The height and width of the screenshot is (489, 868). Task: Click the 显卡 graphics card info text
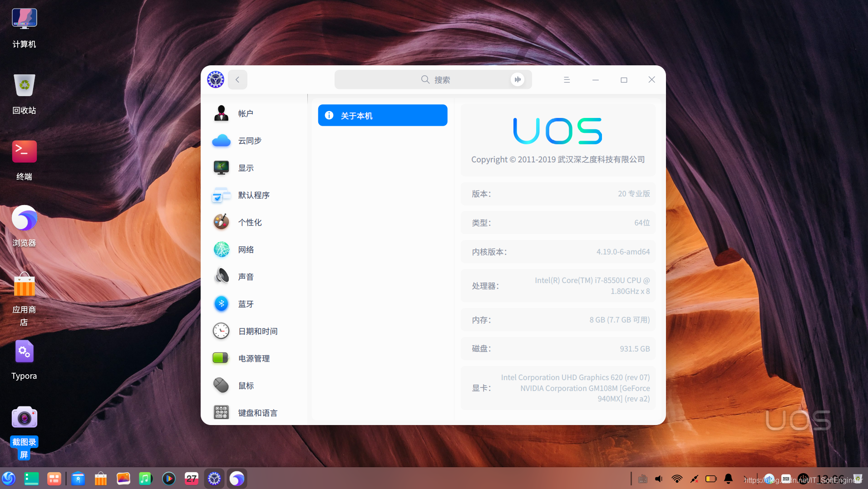click(575, 388)
